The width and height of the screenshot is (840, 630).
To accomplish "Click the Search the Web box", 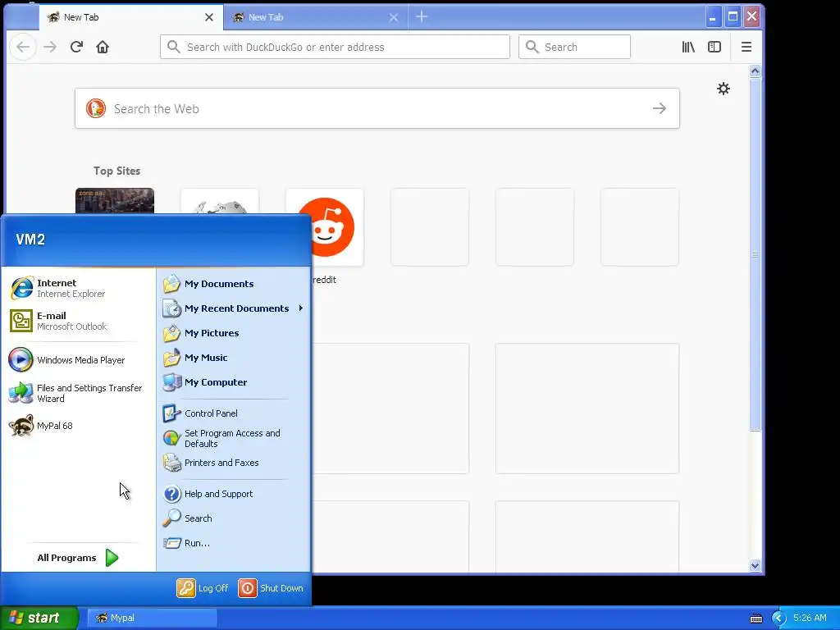I will (x=377, y=109).
